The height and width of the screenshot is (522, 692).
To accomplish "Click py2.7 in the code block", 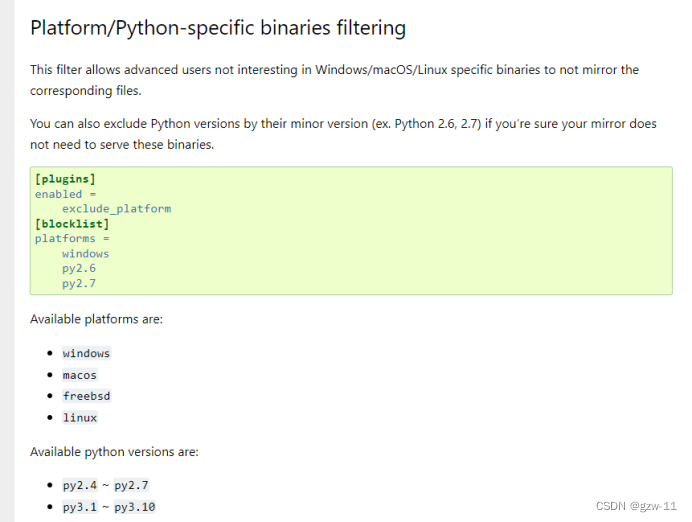I will 79,284.
